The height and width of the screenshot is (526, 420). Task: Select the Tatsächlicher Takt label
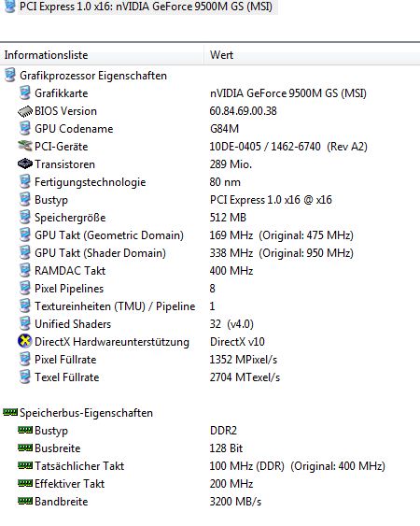[79, 466]
